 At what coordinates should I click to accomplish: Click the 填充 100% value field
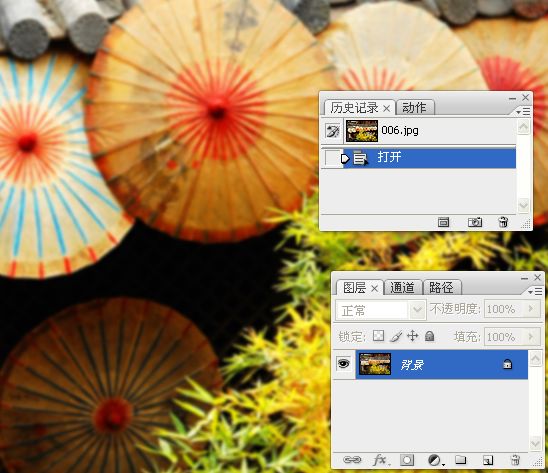pos(505,337)
